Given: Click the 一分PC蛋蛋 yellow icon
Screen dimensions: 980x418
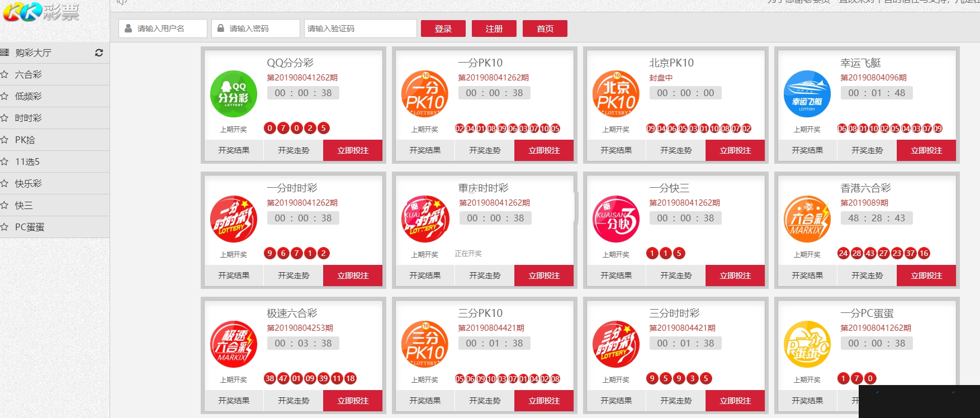Looking at the screenshot, I should tap(807, 344).
